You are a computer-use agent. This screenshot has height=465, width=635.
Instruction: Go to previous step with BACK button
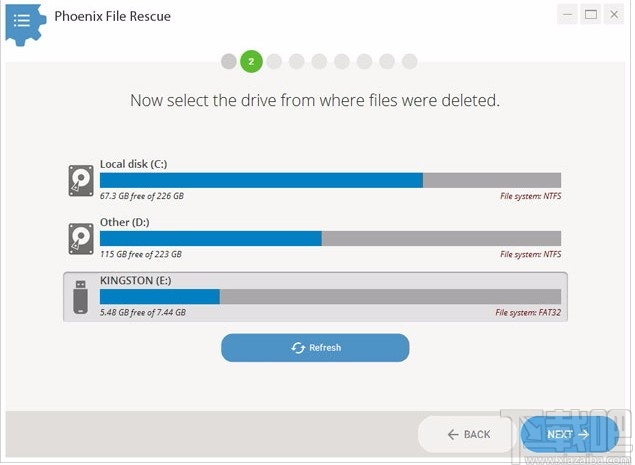coord(468,434)
